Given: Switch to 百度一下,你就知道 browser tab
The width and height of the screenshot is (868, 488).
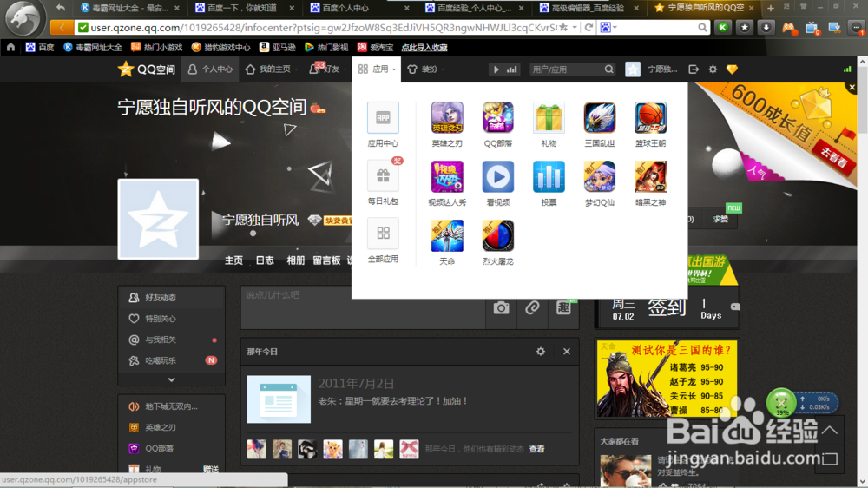Looking at the screenshot, I should [242, 8].
